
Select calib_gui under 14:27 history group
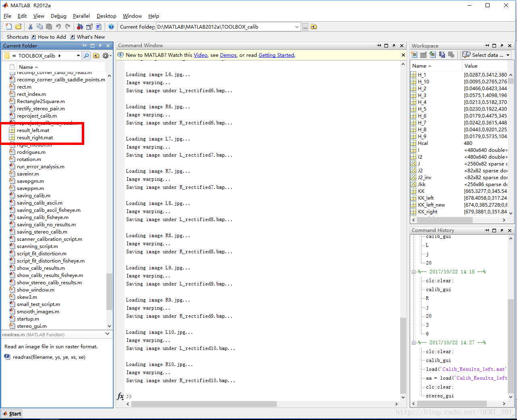coord(438,360)
